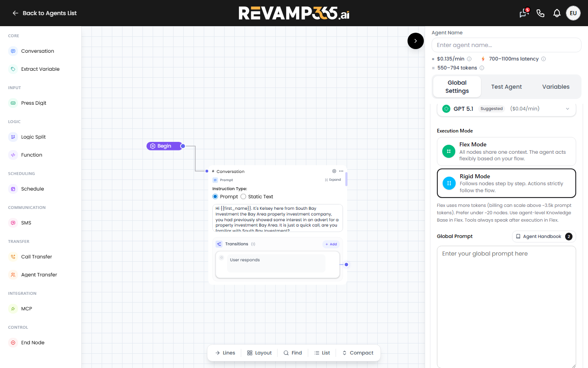Screen dimensions: 588x368
Task: Open the chat messages icon with badge
Action: [x=524, y=13]
